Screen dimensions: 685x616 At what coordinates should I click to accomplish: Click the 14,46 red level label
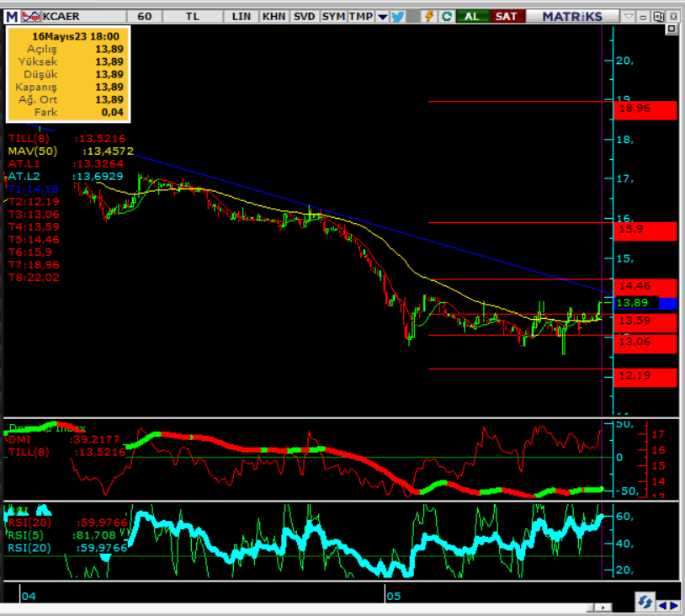coord(645,287)
